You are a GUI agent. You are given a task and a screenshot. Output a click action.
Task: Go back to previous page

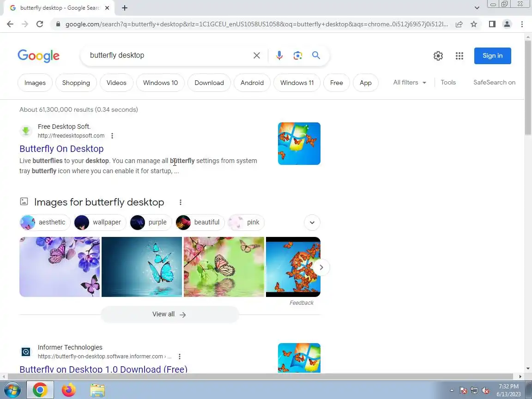10,24
